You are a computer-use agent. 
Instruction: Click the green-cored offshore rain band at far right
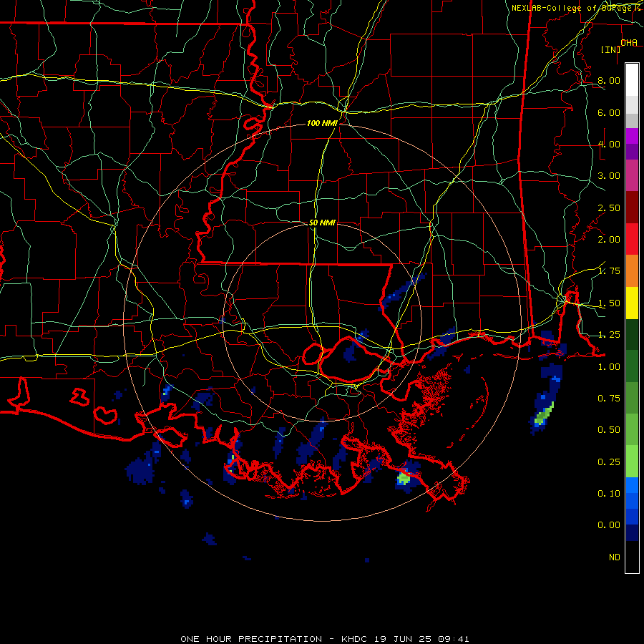[545, 414]
